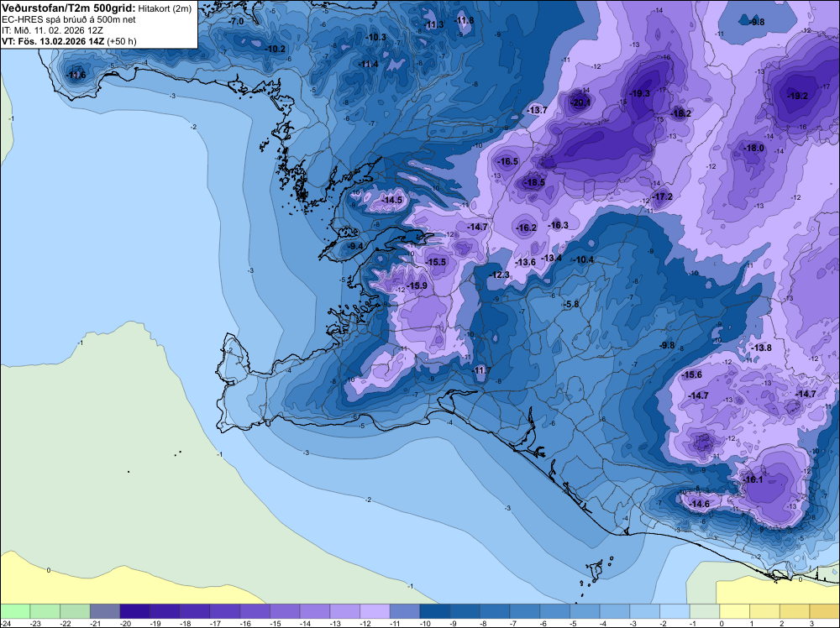
Task: Click the -19.3 temperature label
Action: (x=639, y=93)
